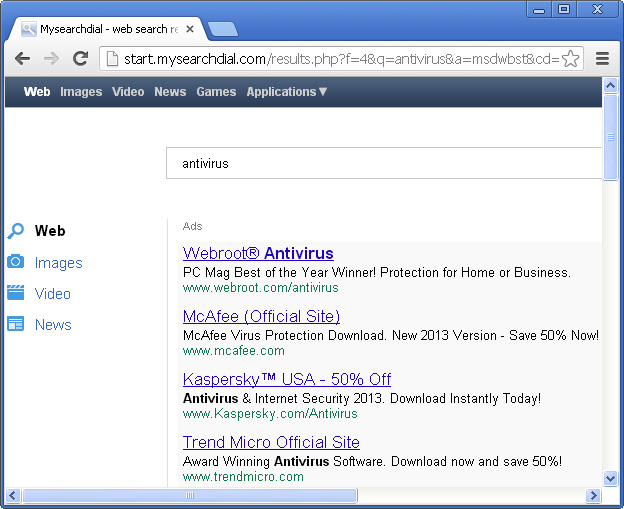Click www.Kaspersky.com/Antivirus URL text
624x509 pixels.
[x=270, y=413]
